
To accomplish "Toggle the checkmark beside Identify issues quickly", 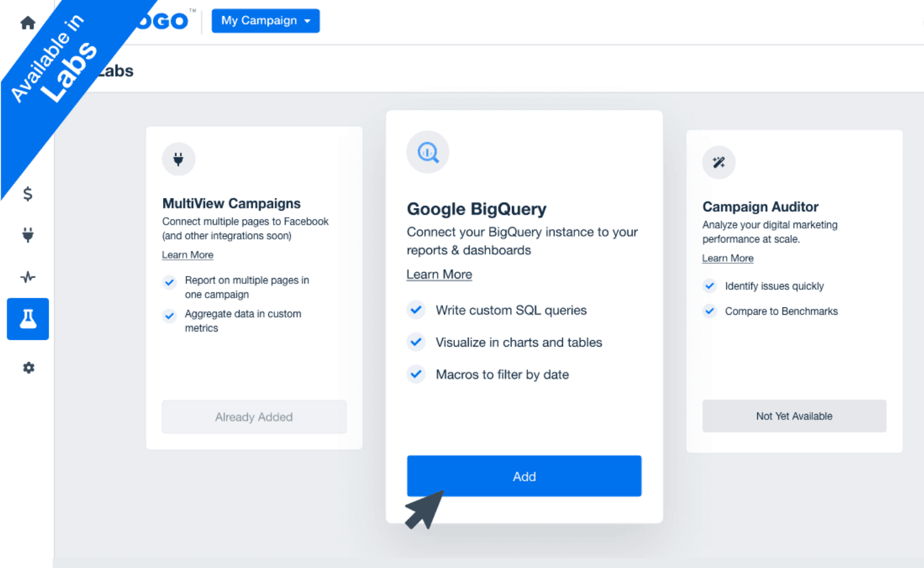I will (709, 286).
